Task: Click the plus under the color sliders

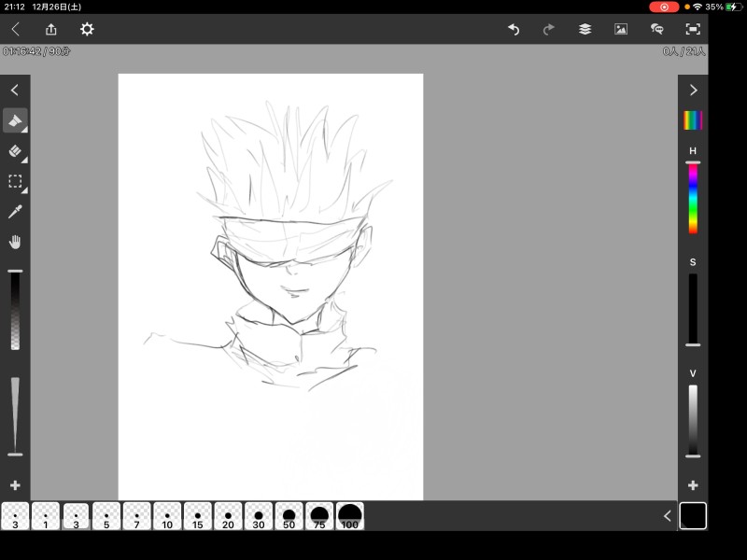Action: tap(693, 485)
